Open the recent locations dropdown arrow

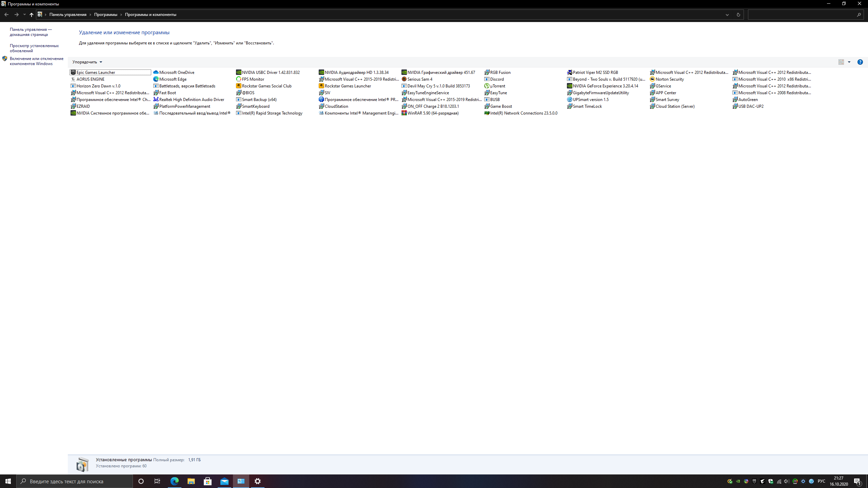24,15
